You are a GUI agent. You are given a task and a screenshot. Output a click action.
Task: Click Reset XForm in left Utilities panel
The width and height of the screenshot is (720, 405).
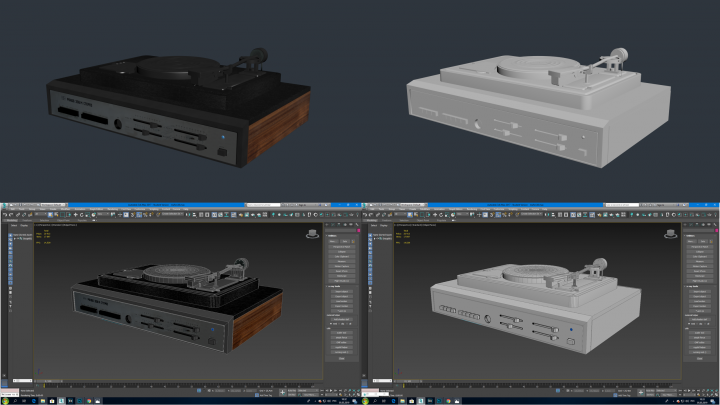tap(341, 271)
